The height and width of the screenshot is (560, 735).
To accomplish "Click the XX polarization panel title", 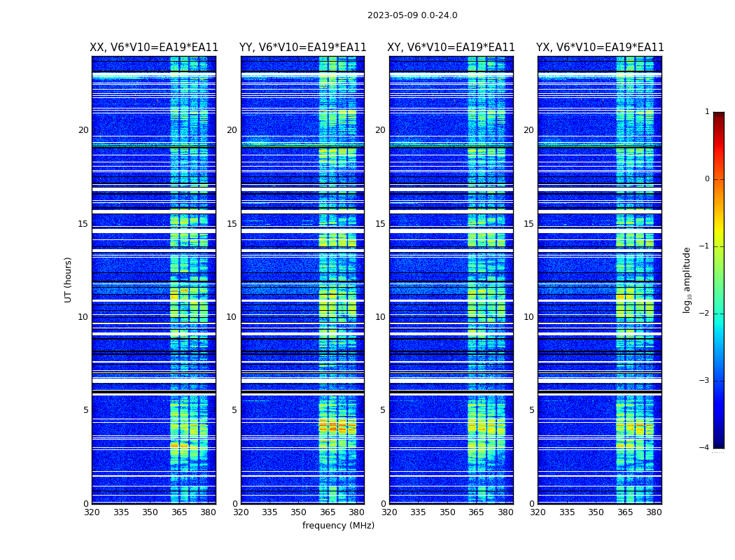I will coord(154,48).
